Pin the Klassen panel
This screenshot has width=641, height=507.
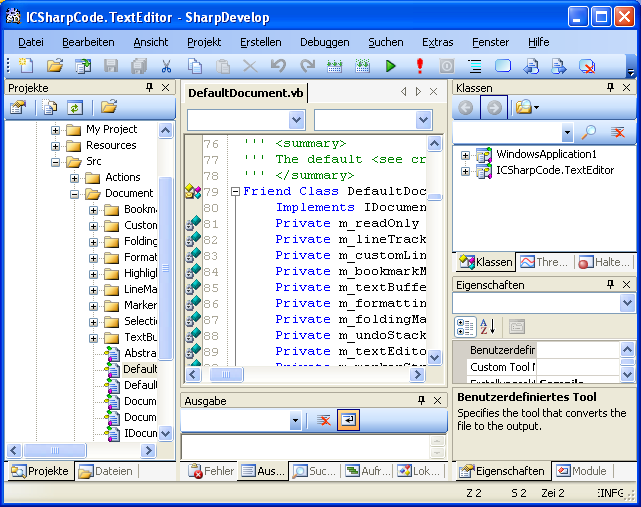(x=610, y=87)
